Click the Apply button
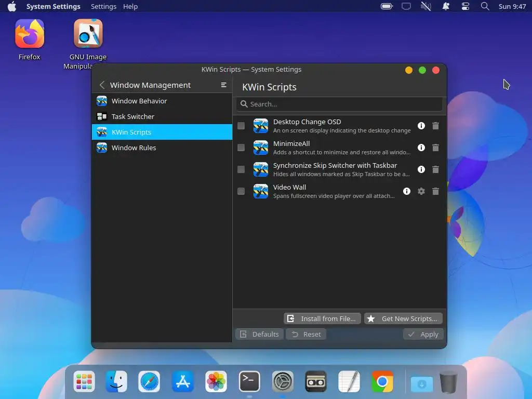 click(x=423, y=334)
